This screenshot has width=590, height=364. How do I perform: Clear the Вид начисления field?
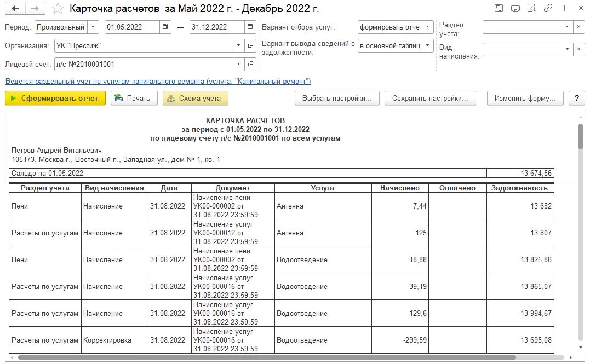click(x=578, y=49)
